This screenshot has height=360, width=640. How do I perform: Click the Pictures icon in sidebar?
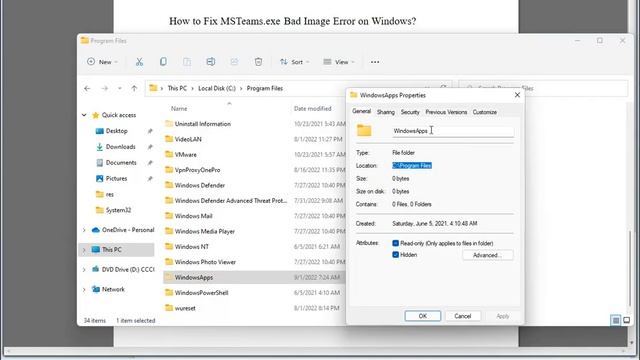tap(99, 179)
